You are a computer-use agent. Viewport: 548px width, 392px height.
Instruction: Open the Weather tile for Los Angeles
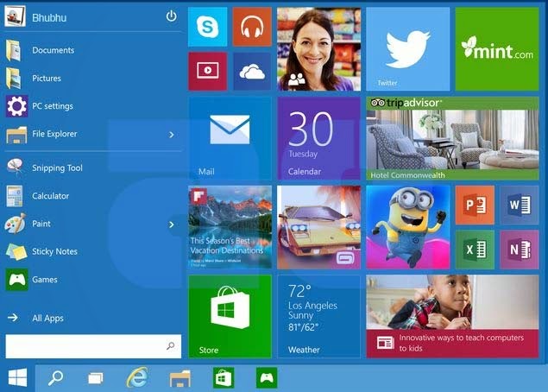[318, 317]
